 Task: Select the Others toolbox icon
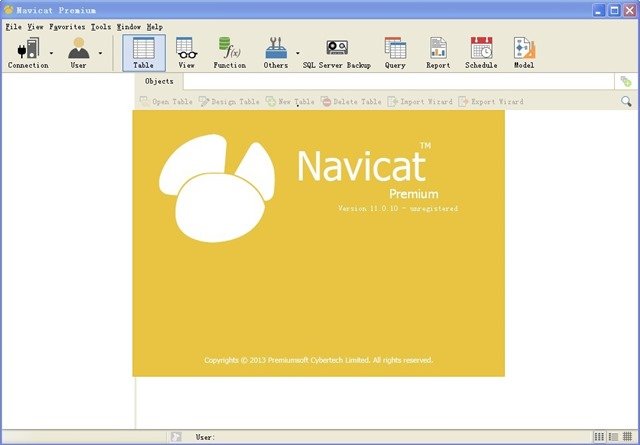(276, 53)
